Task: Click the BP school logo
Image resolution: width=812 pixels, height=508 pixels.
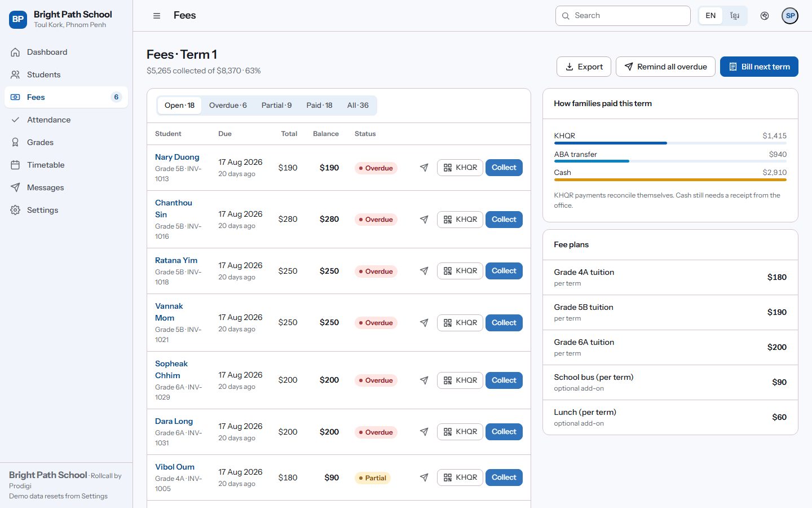Action: point(18,19)
